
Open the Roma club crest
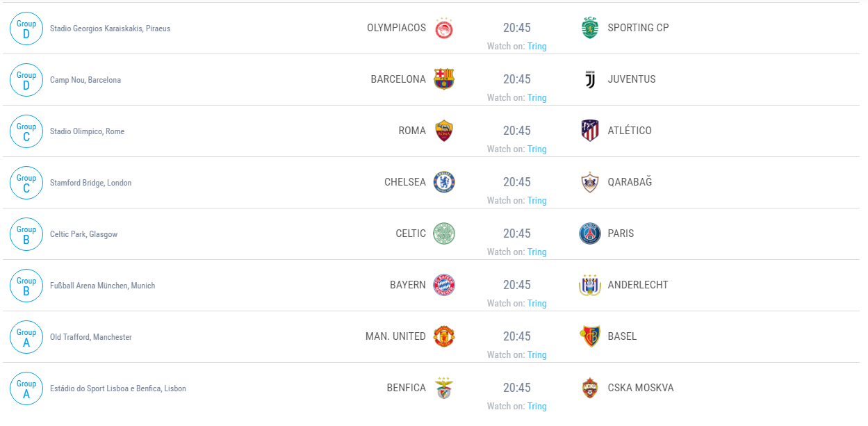click(x=444, y=131)
